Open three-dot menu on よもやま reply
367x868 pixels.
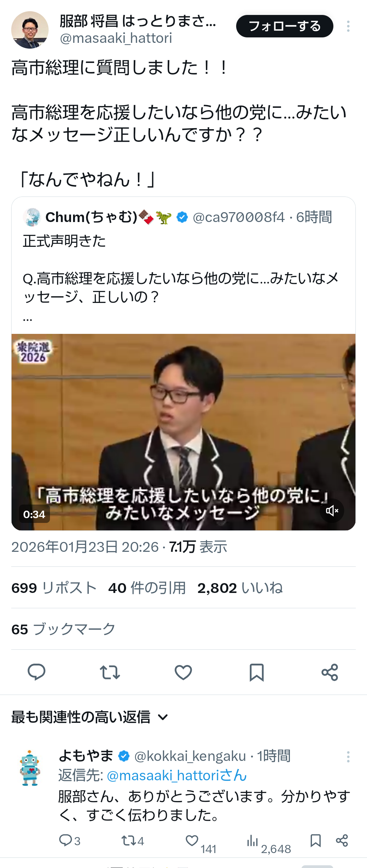tap(348, 757)
